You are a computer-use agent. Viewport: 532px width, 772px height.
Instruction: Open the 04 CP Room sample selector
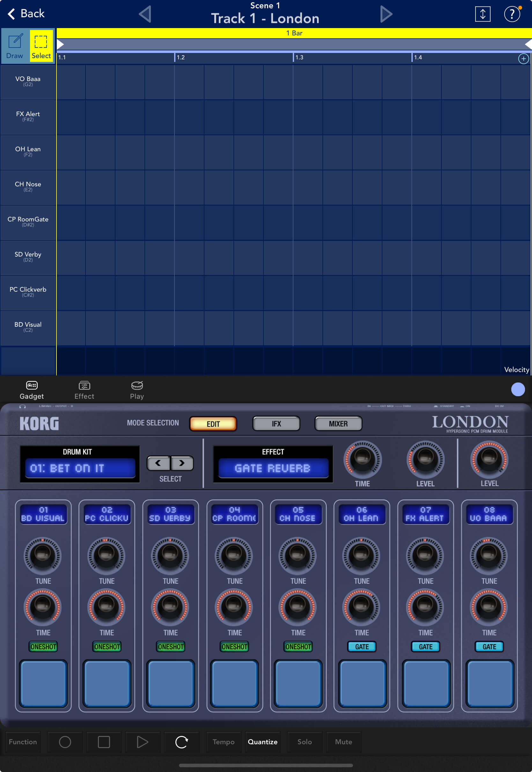coord(234,514)
